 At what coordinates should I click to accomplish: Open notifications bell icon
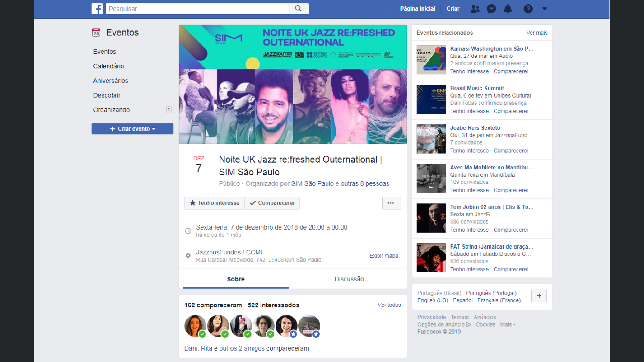click(508, 9)
